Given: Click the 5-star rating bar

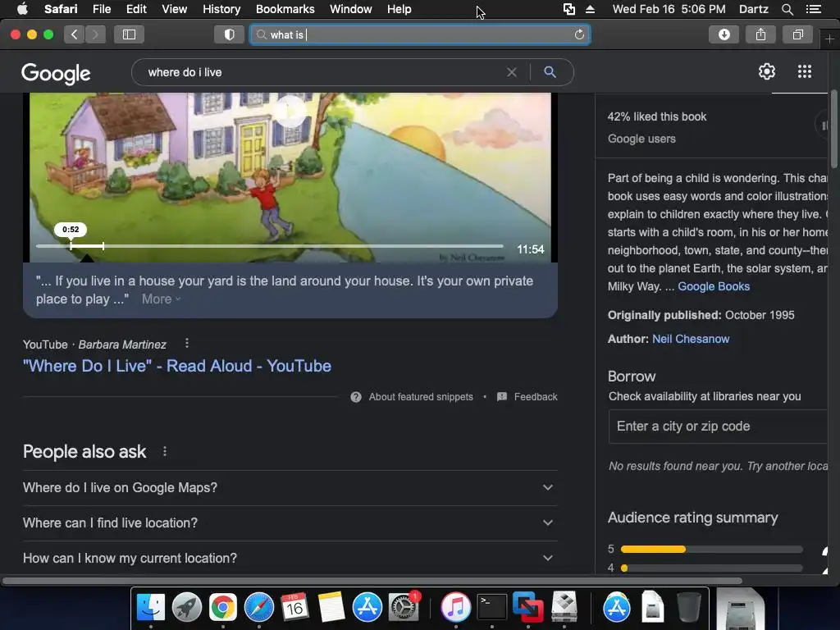Looking at the screenshot, I should point(711,549).
